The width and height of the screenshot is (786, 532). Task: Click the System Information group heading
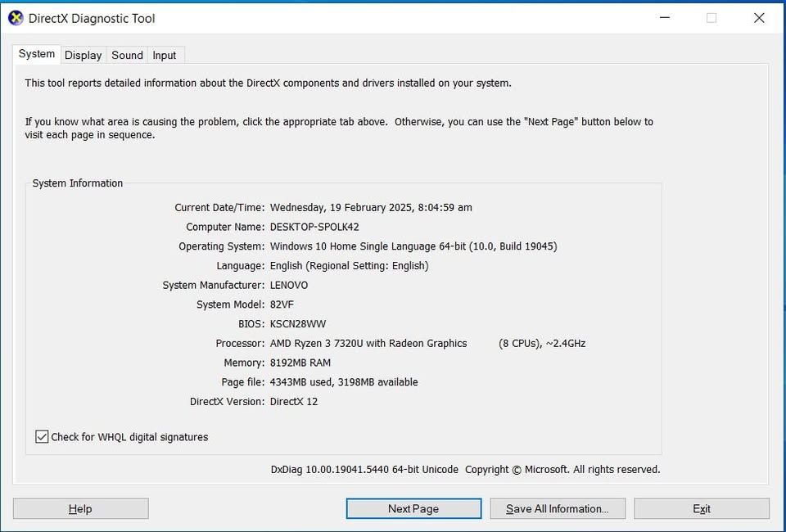tap(78, 183)
